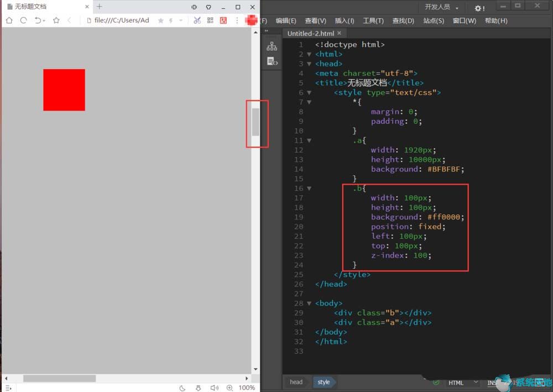Open the QR grid extensions icon
The image size is (553, 392).
[x=210, y=20]
